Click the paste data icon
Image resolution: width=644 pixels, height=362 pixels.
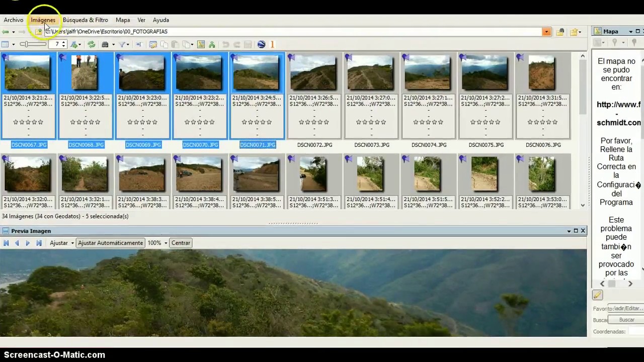[x=175, y=44]
